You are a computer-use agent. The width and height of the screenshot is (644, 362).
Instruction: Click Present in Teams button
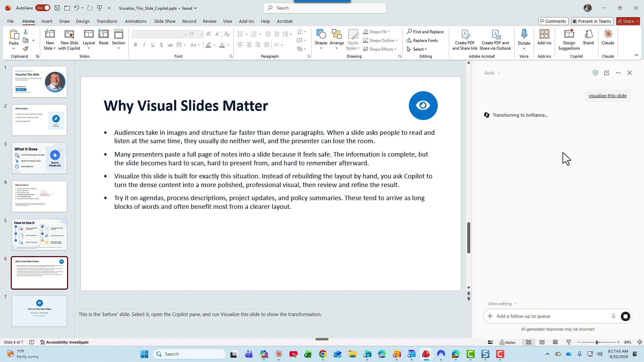(592, 21)
